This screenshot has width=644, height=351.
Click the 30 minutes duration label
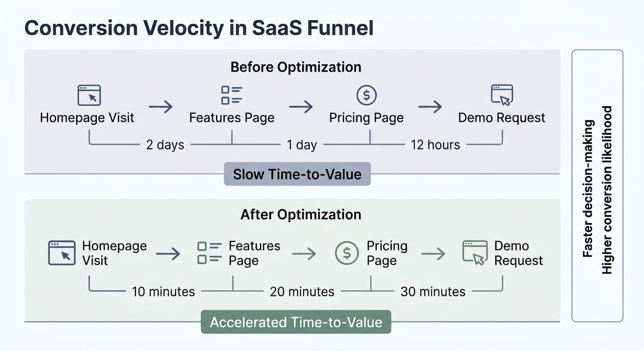tap(433, 292)
